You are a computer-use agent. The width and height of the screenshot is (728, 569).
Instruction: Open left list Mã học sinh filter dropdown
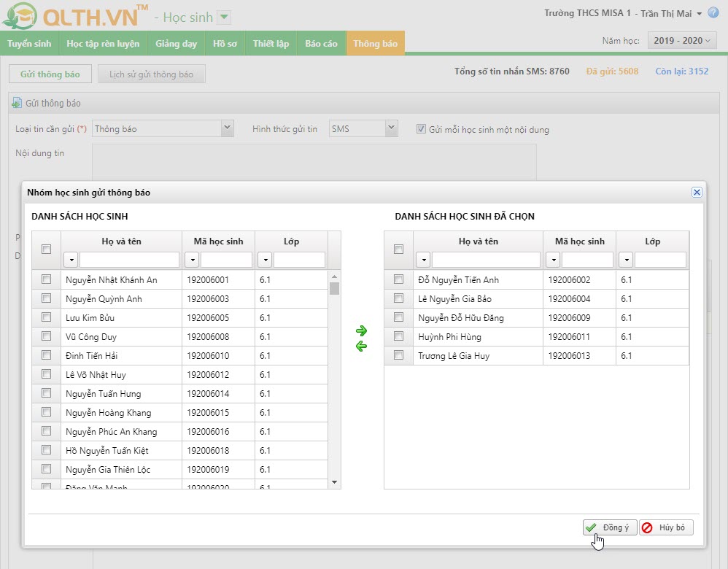point(192,260)
